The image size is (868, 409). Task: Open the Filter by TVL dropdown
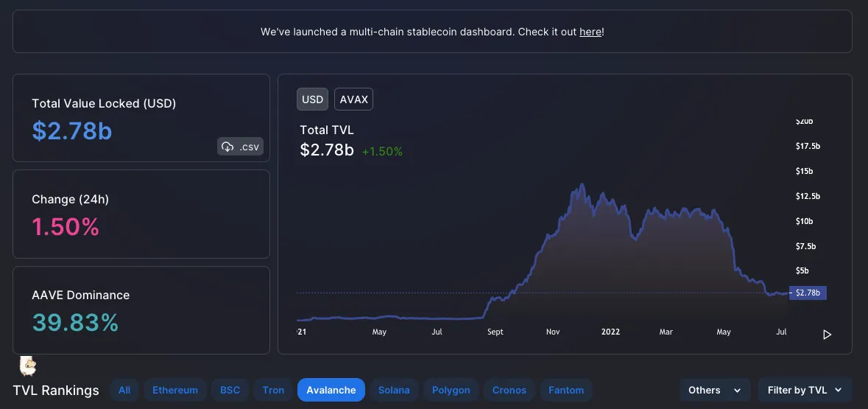click(x=805, y=390)
